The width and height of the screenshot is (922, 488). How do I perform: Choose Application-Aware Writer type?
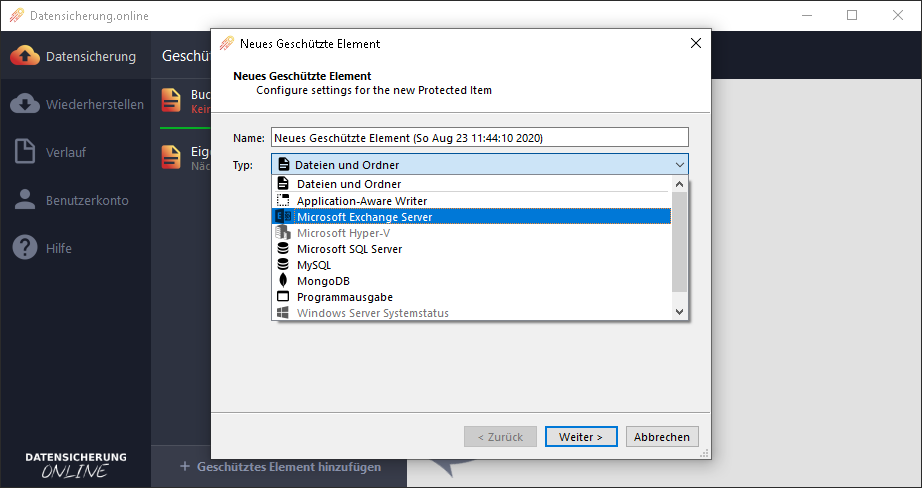pyautogui.click(x=472, y=200)
